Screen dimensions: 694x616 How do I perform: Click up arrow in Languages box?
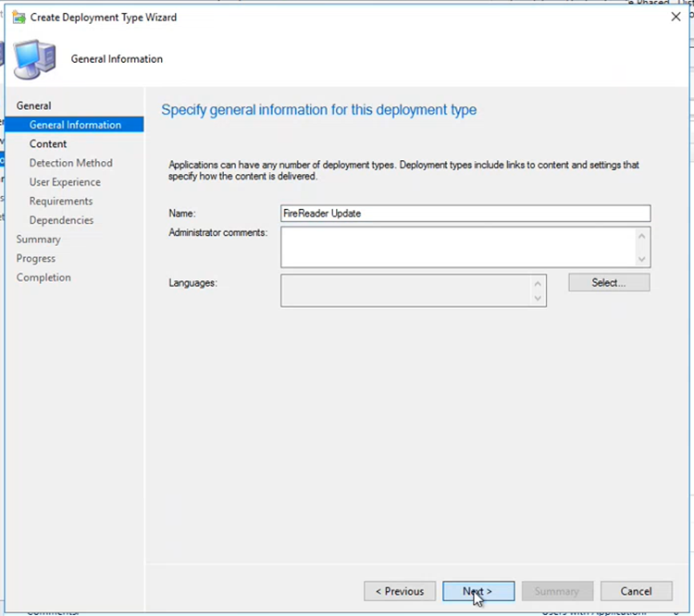pos(538,284)
